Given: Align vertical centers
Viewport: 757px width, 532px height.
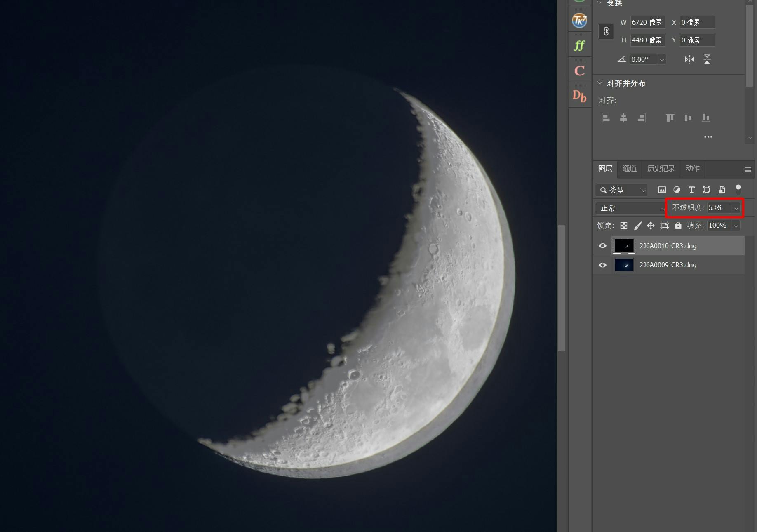Looking at the screenshot, I should 688,118.
